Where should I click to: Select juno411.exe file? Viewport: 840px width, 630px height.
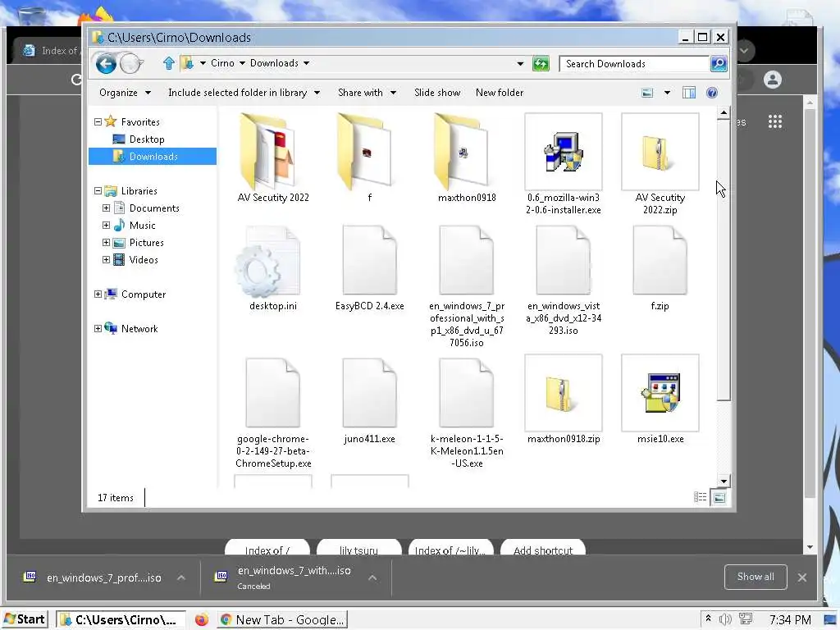(x=369, y=401)
